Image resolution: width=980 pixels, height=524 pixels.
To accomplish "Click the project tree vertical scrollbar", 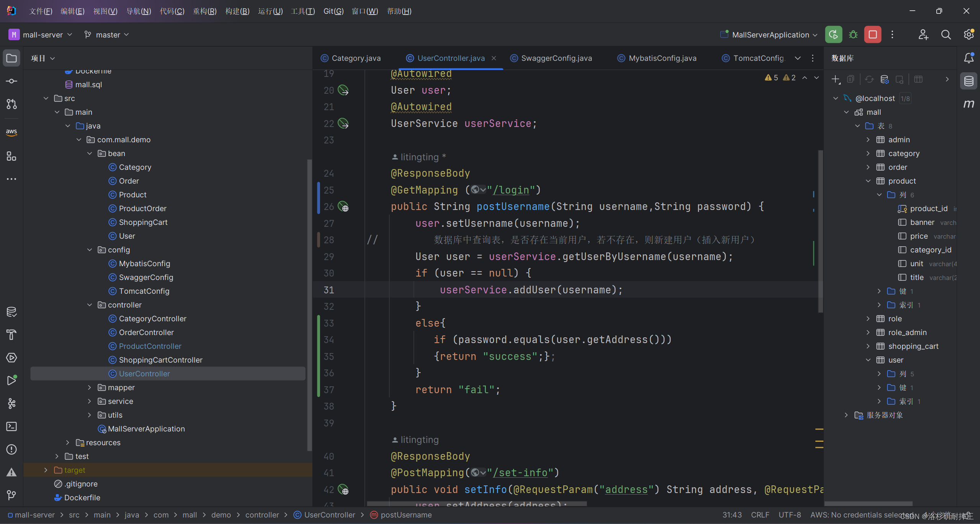I will point(309,304).
